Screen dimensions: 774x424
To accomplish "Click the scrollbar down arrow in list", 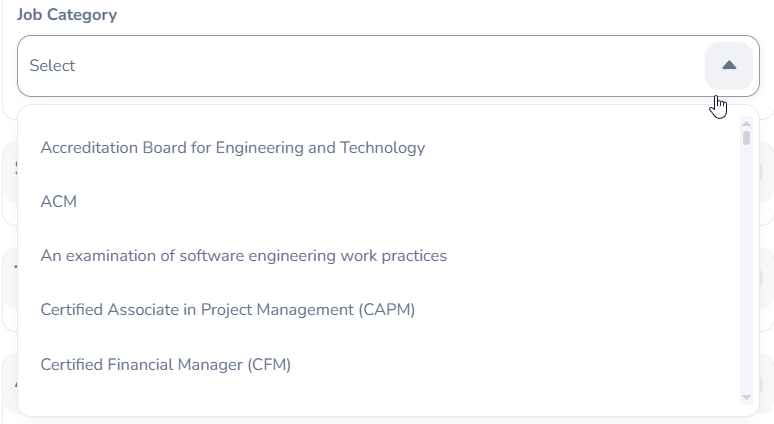I will pyautogui.click(x=746, y=397).
